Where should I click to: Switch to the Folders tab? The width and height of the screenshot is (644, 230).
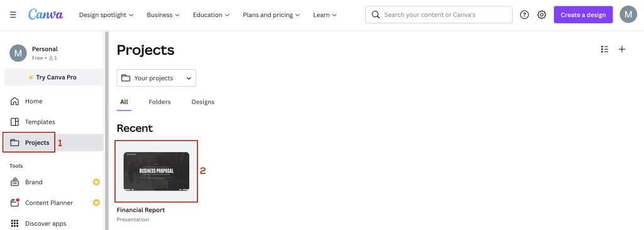(x=160, y=102)
